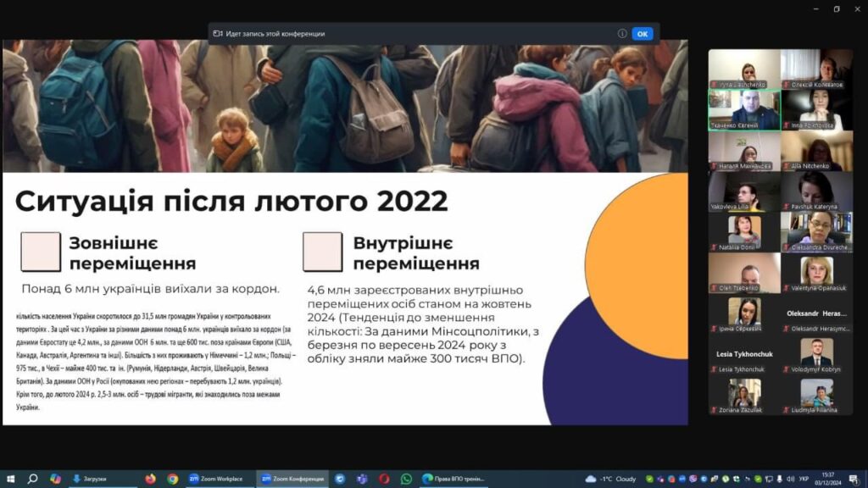The width and height of the screenshot is (868, 488).
Task: Open the clock and date in system tray
Action: click(827, 479)
